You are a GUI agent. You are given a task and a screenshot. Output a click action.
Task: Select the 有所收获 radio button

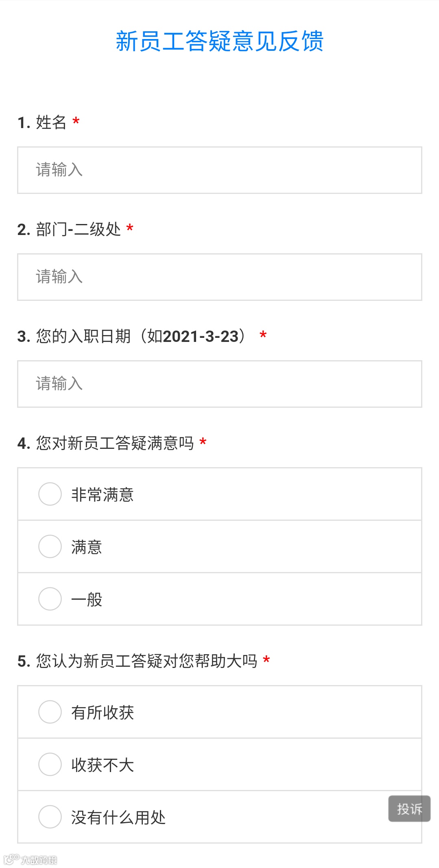click(50, 712)
